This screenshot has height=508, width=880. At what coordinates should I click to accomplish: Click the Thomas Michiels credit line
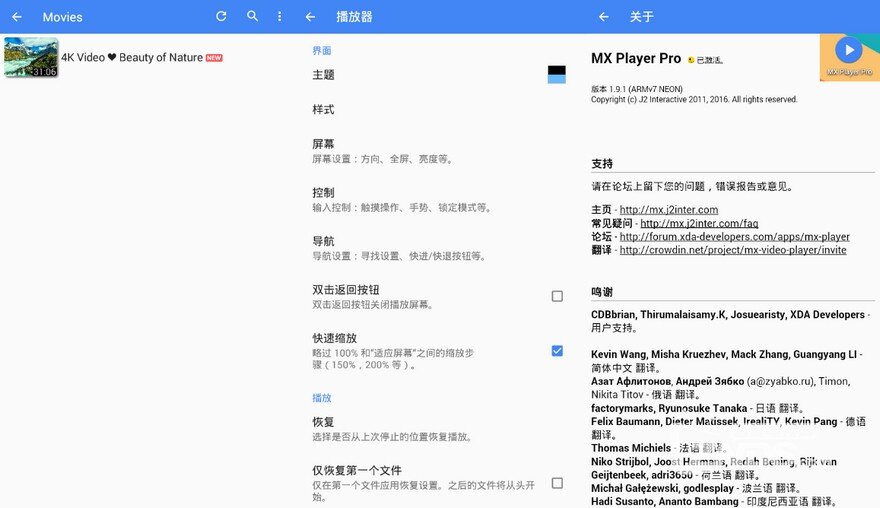tap(658, 448)
